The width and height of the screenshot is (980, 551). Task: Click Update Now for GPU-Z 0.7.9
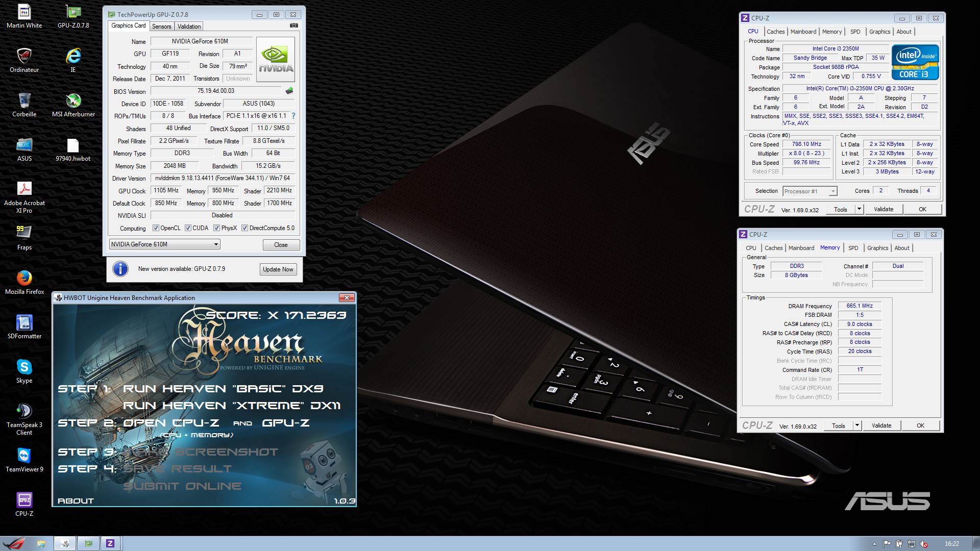[278, 269]
